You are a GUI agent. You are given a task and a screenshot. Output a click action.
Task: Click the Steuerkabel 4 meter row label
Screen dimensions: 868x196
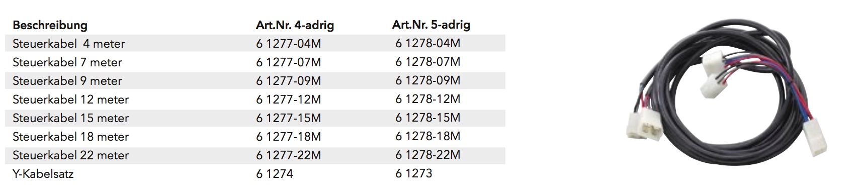click(69, 44)
